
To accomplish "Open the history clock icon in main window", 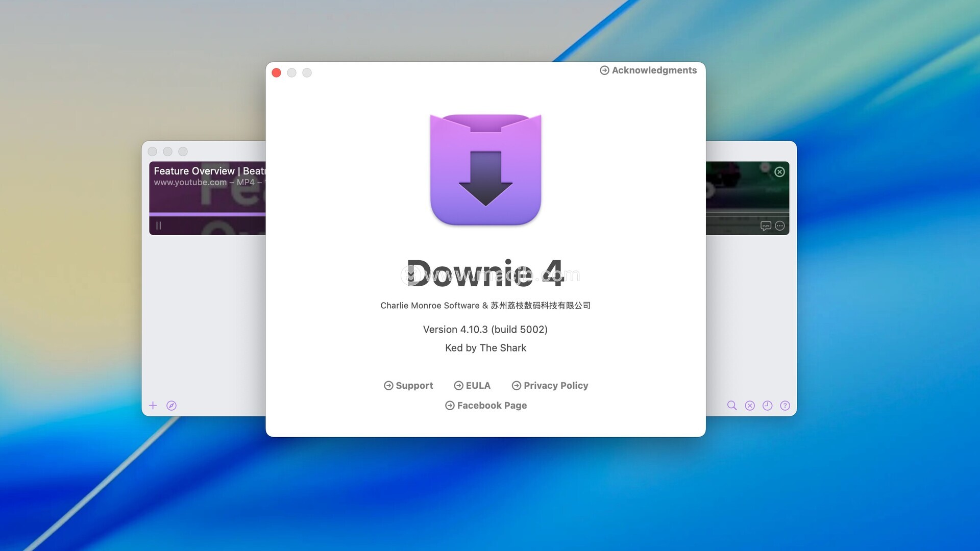I will pyautogui.click(x=768, y=406).
